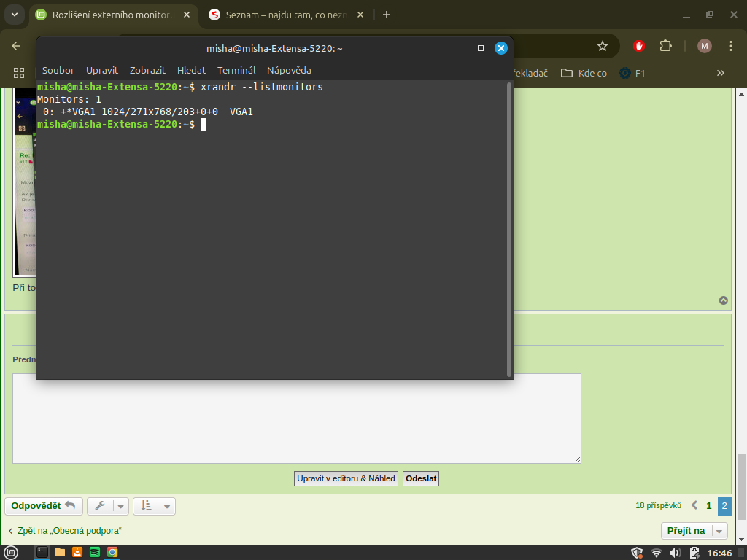Viewport: 747px width, 560px height.
Task: Open the Linux Mint start menu
Action: click(x=12, y=552)
